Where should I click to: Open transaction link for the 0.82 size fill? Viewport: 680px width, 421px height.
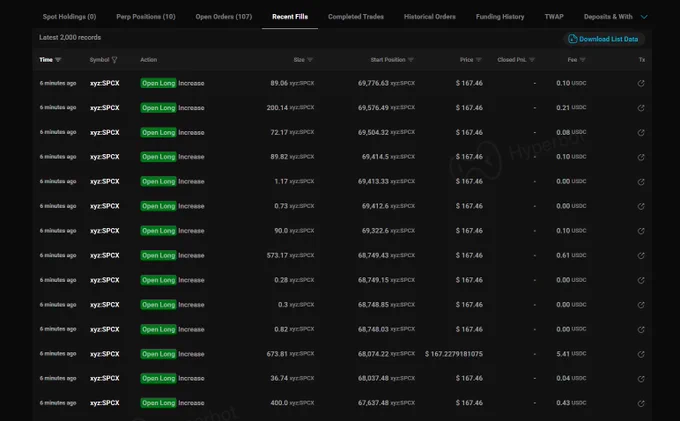click(x=641, y=330)
